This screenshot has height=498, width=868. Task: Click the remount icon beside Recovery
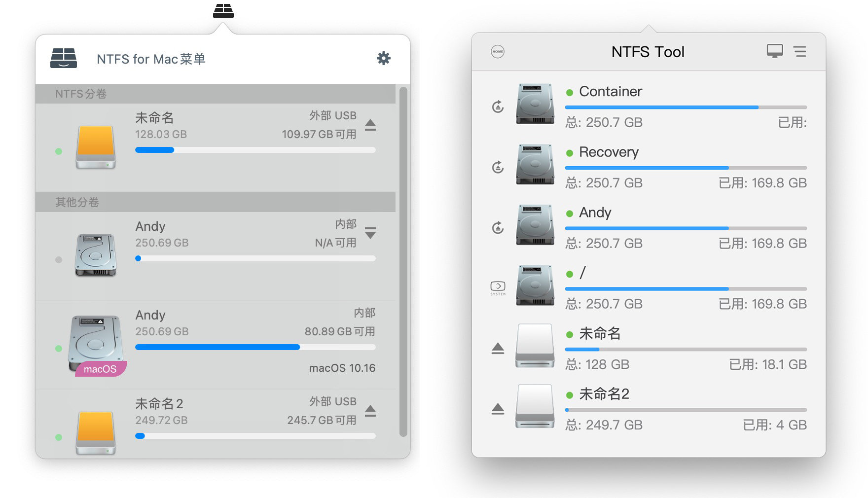click(498, 167)
